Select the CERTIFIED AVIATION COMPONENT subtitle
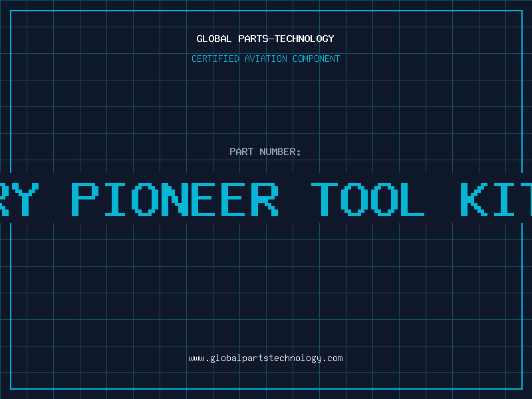This screenshot has width=532, height=399. tap(265, 59)
